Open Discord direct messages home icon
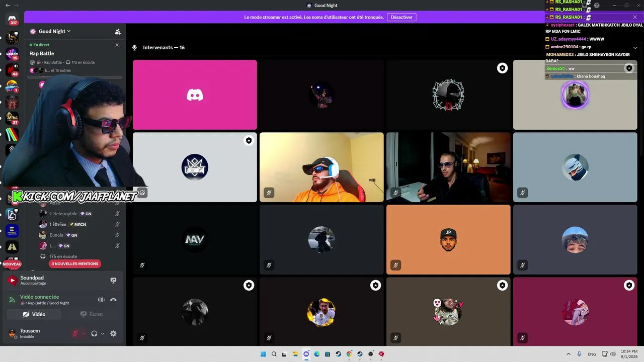Viewport: 644px width, 362px height. pos(12,19)
